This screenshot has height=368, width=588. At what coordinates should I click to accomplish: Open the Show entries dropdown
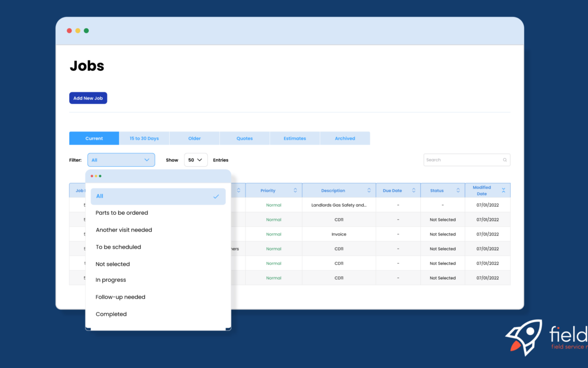click(195, 159)
